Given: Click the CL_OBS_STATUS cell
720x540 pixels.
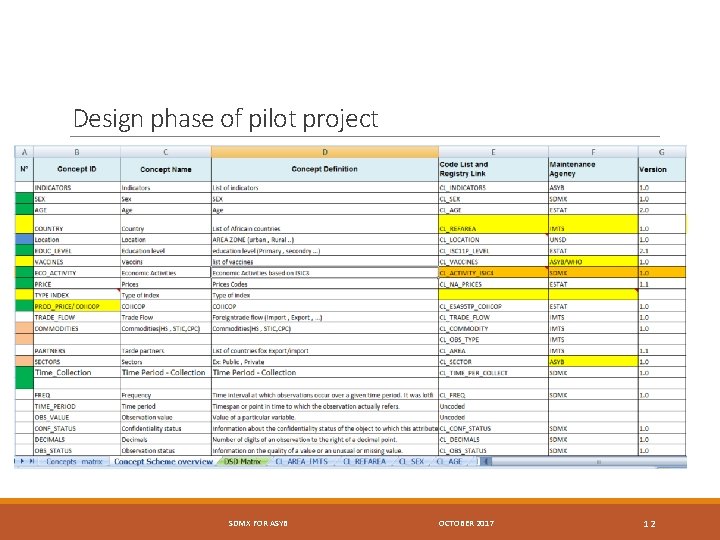Looking at the screenshot, I should pos(493,450).
